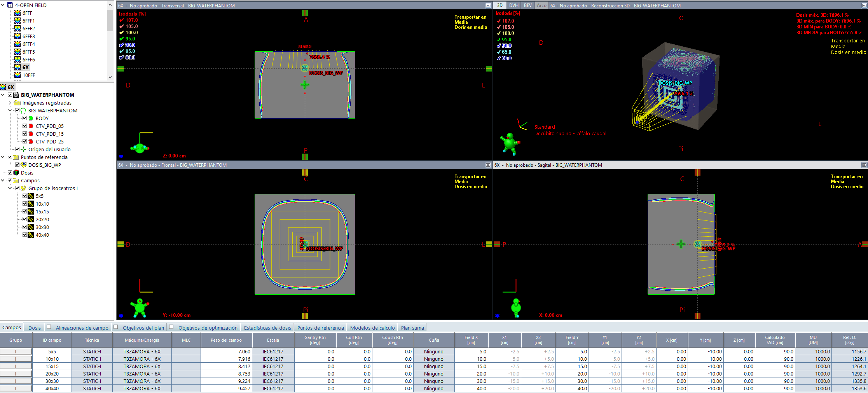Click the red CTV_PDD_25 color icon
The width and height of the screenshot is (868, 393).
point(31,141)
